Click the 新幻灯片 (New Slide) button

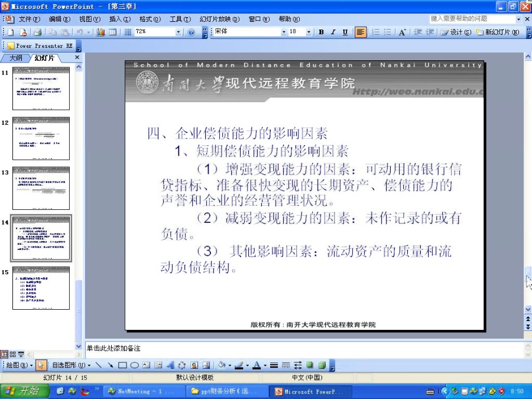pyautogui.click(x=497, y=33)
